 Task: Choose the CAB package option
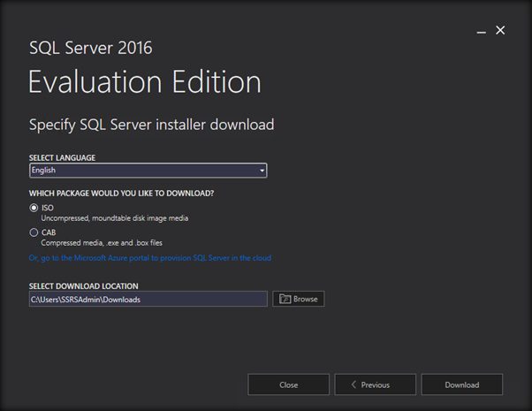(34, 232)
